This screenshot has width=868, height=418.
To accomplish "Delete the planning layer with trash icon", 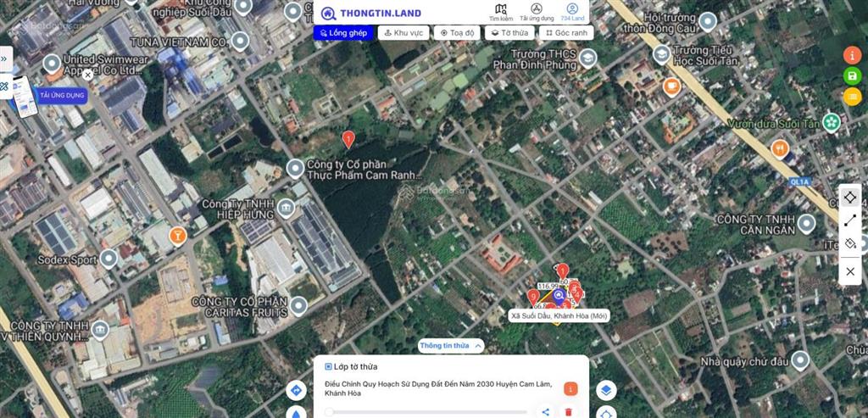I will [568, 412].
